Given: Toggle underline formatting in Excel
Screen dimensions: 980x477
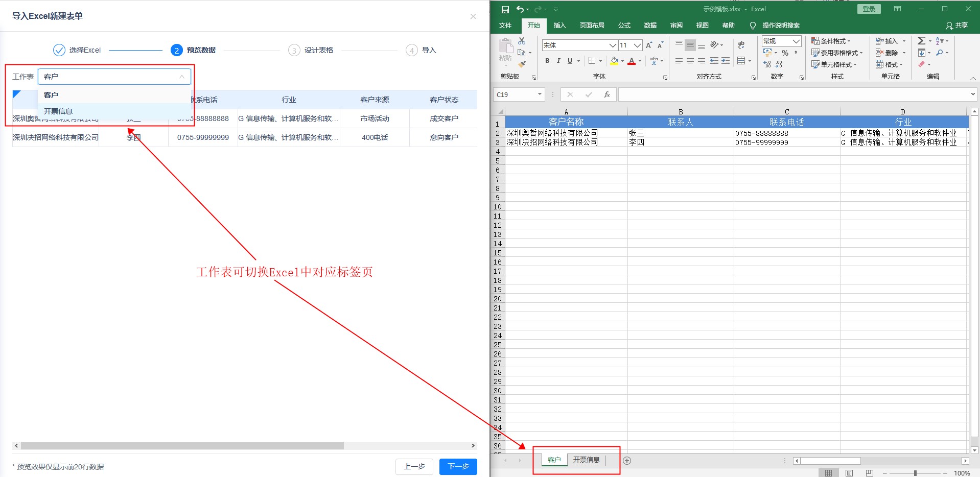Looking at the screenshot, I should (570, 61).
